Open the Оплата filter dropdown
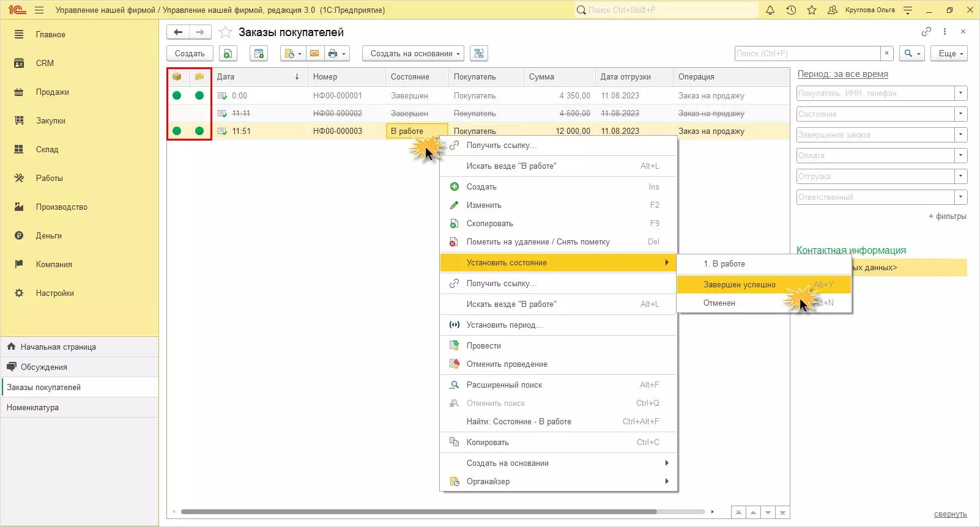This screenshot has height=527, width=980. pos(960,156)
